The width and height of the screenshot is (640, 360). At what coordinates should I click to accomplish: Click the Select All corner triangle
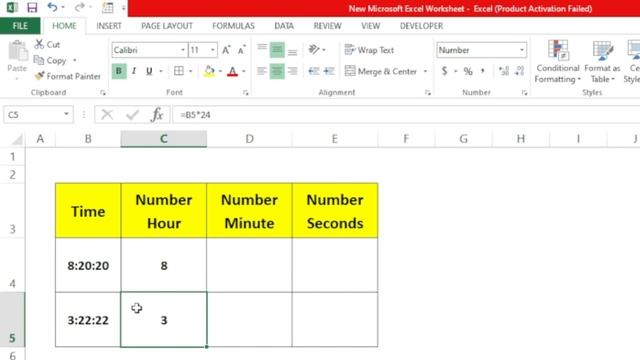coord(17,140)
